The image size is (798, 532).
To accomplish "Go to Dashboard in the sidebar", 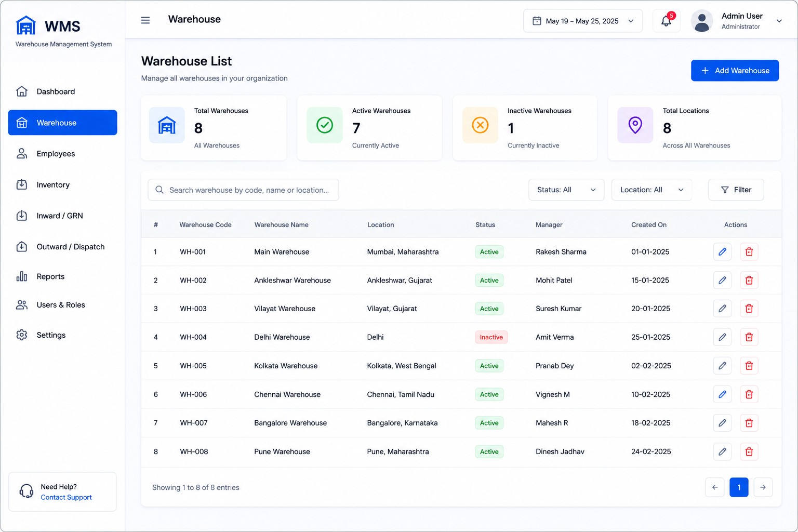I will click(x=62, y=91).
